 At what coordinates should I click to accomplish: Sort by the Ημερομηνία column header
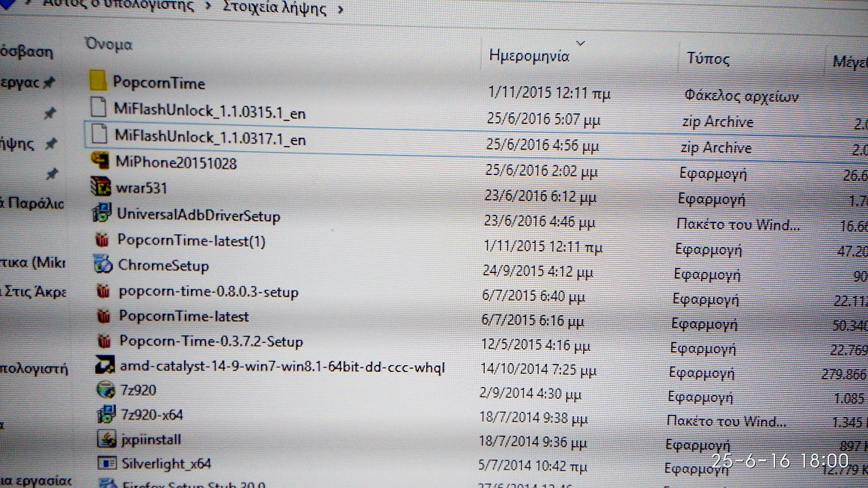click(x=529, y=56)
